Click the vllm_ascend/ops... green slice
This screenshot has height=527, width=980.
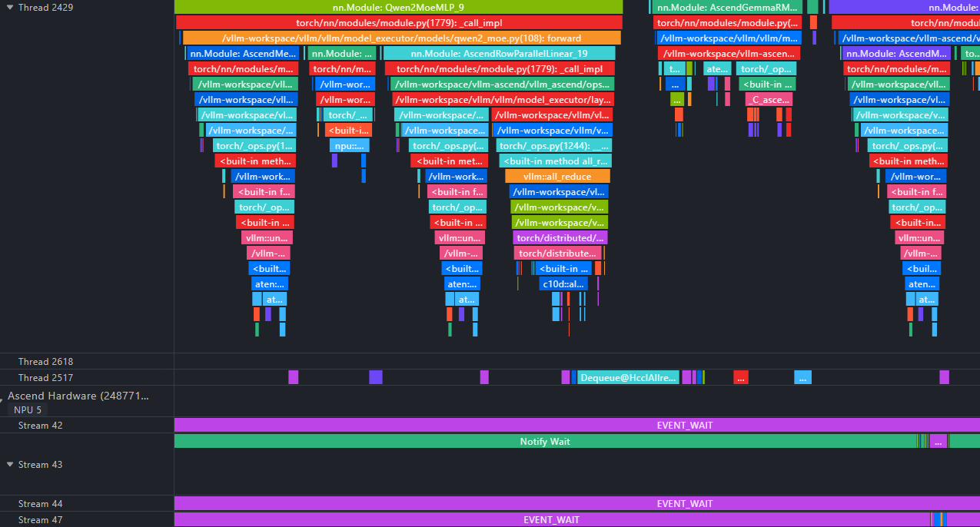point(503,84)
